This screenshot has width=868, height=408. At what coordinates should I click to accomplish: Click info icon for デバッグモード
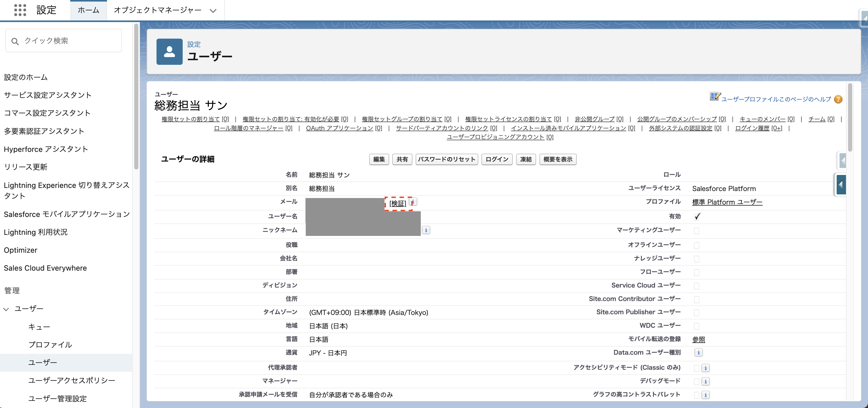[x=706, y=381]
